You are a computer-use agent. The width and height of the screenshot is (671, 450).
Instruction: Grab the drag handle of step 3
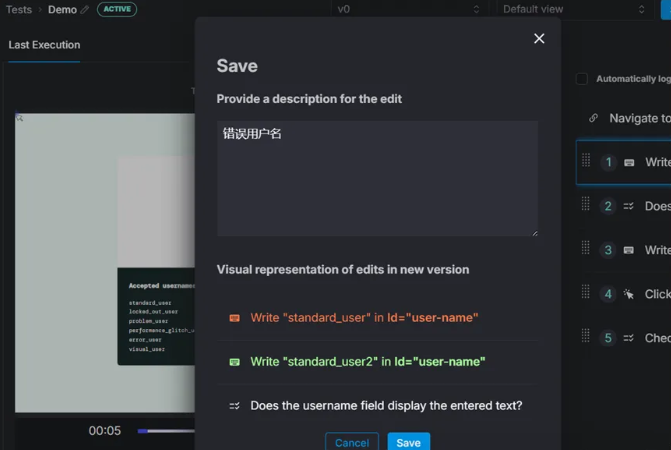pos(586,248)
